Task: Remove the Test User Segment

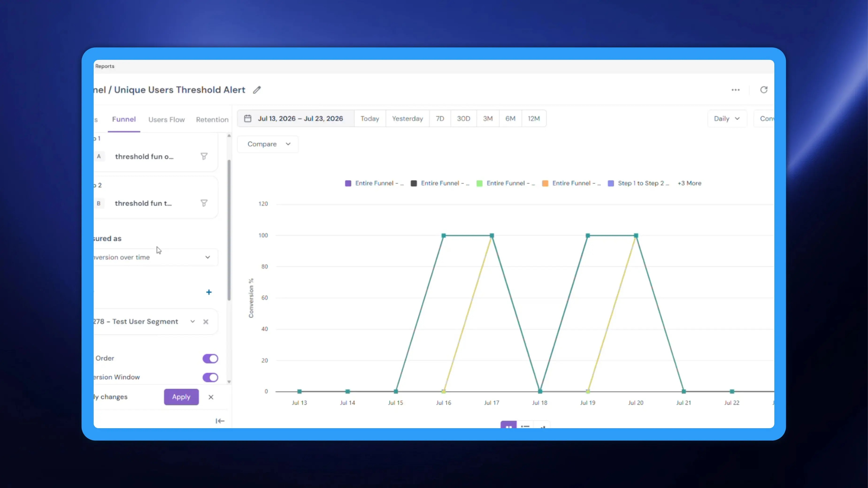Action: point(206,322)
